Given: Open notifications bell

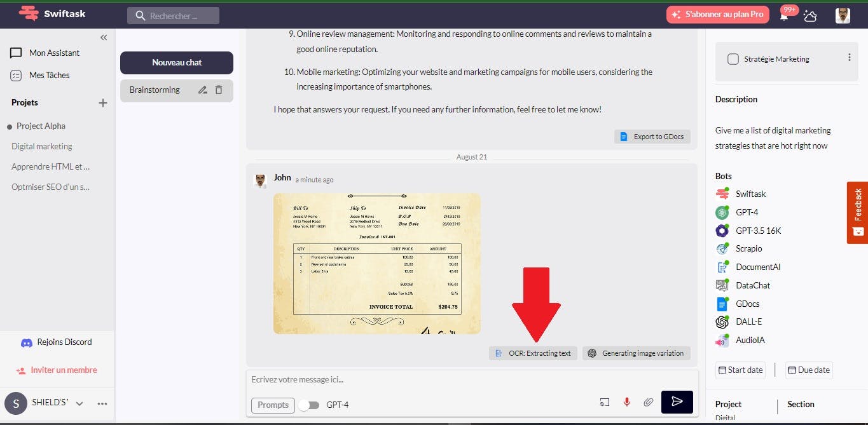Looking at the screenshot, I should click(x=784, y=16).
